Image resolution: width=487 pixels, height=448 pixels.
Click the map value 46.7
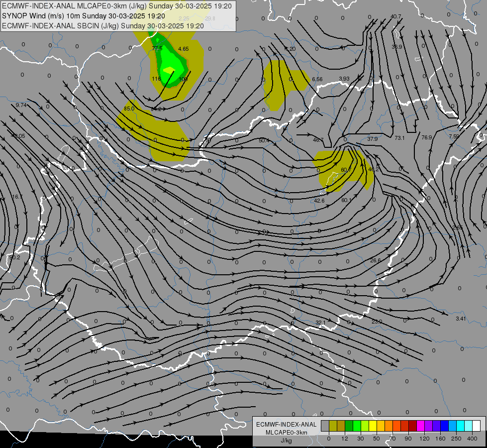(x=318, y=140)
